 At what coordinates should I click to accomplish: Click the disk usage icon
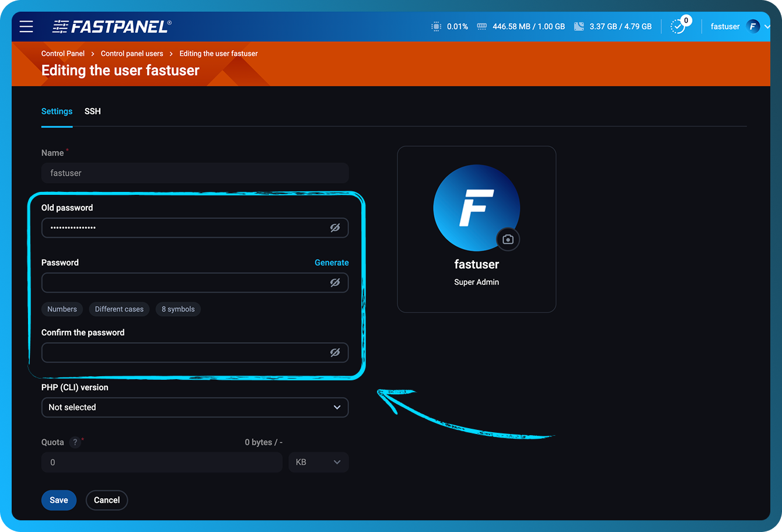pyautogui.click(x=578, y=26)
